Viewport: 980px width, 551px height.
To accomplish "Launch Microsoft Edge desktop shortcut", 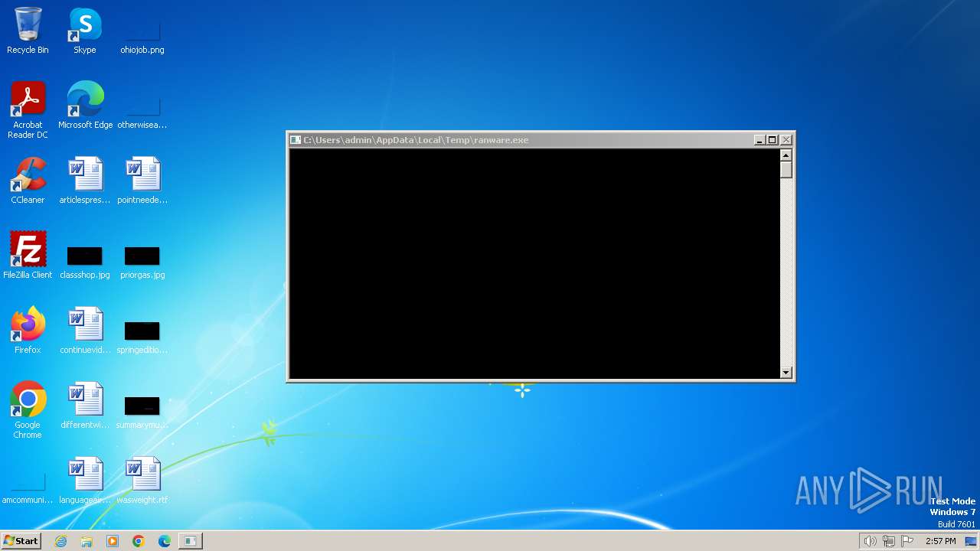I will pyautogui.click(x=85, y=106).
